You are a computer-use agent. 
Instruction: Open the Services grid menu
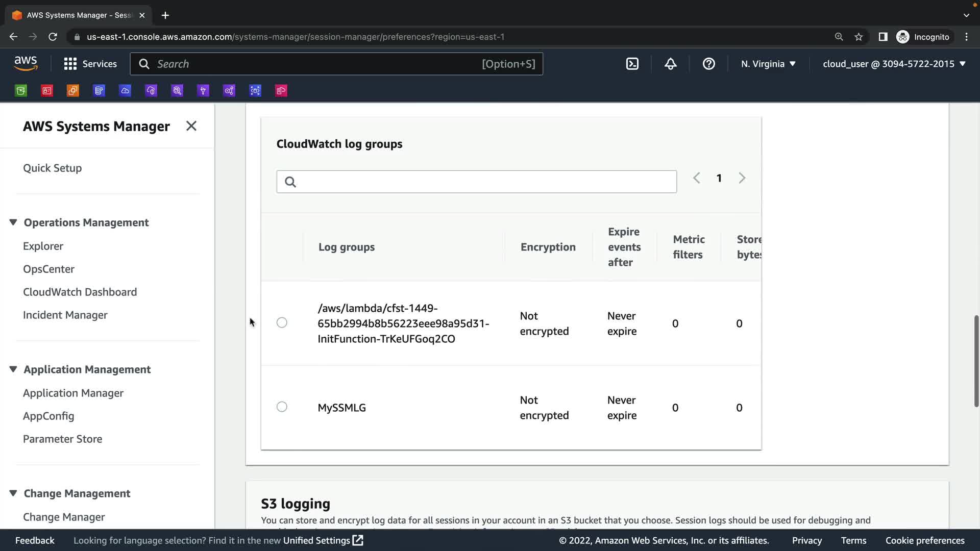90,64
